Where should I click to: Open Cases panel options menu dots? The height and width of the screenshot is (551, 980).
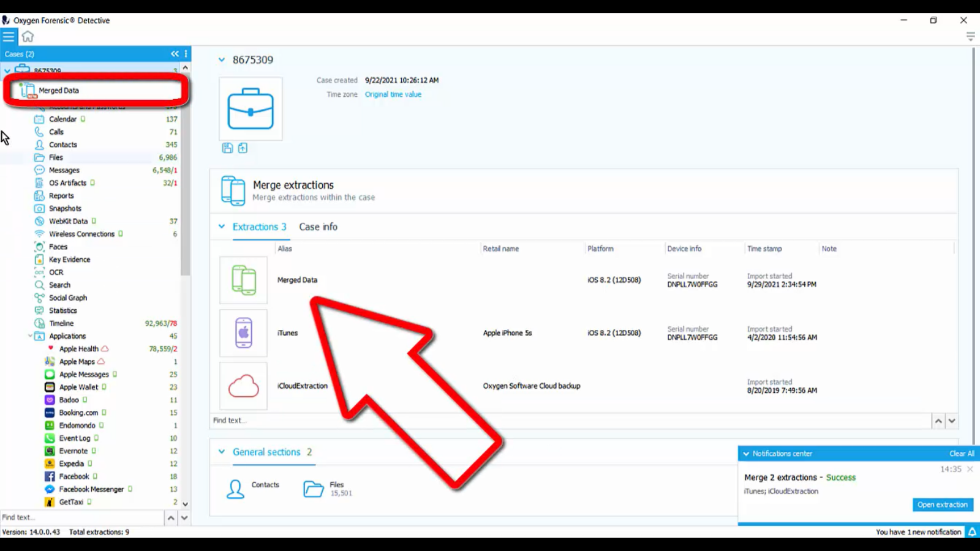pos(186,54)
